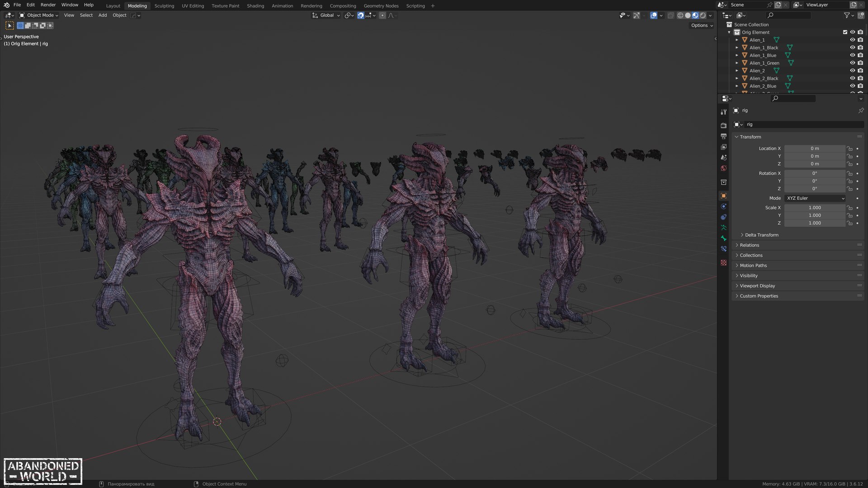Viewport: 868px width, 488px height.
Task: Switch to the UV Editing workspace tab
Action: pyautogui.click(x=193, y=6)
